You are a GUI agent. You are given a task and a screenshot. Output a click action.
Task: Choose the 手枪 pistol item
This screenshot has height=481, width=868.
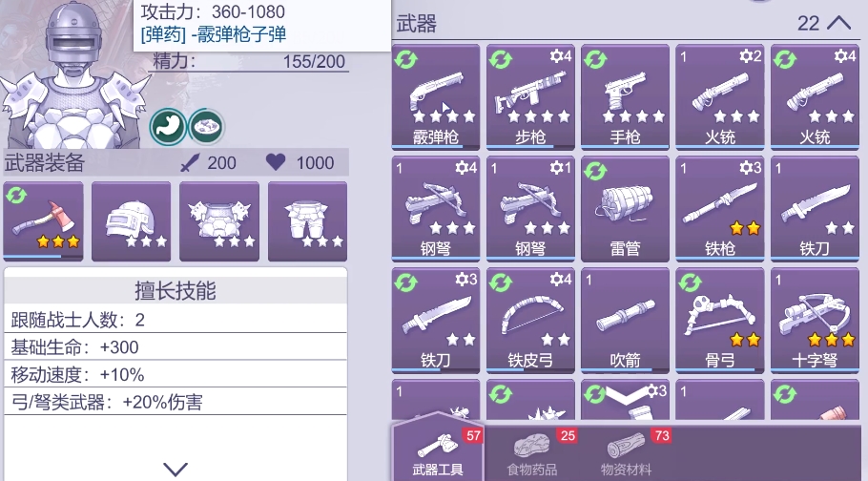[x=625, y=97]
